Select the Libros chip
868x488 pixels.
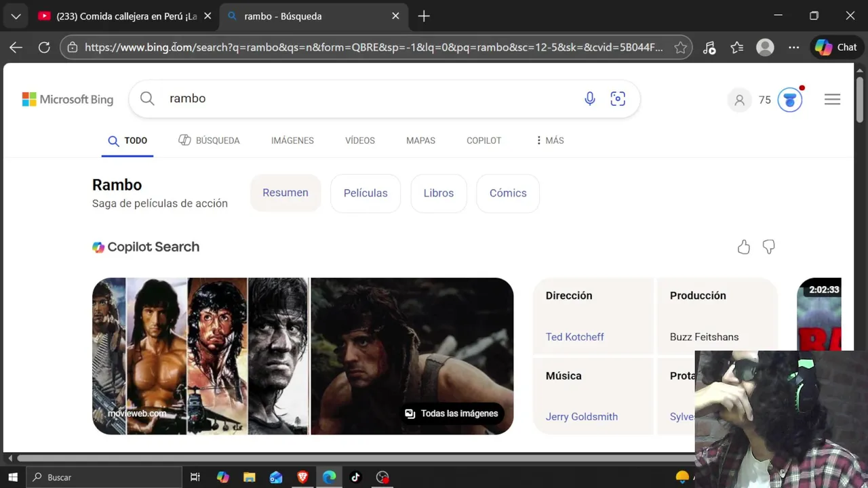(x=439, y=193)
